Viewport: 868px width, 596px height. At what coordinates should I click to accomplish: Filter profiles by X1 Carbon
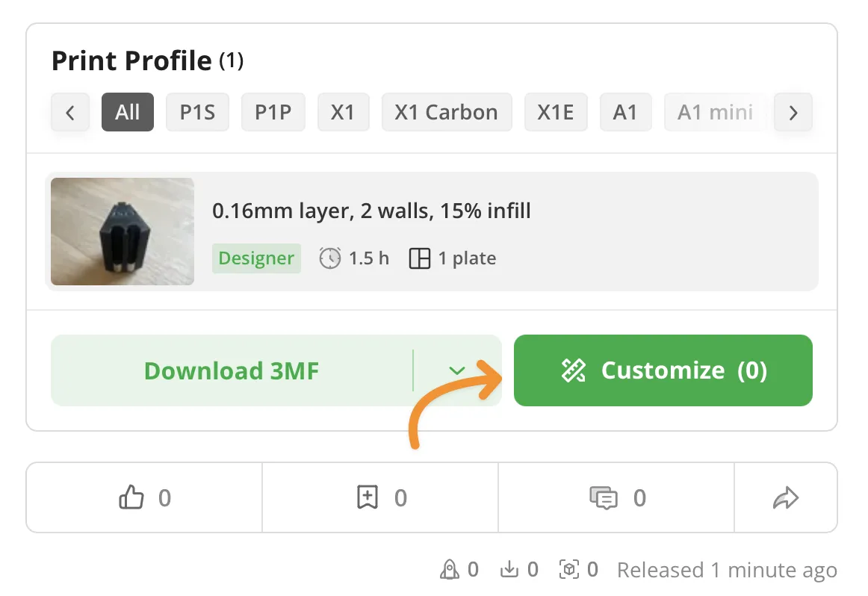(x=446, y=112)
